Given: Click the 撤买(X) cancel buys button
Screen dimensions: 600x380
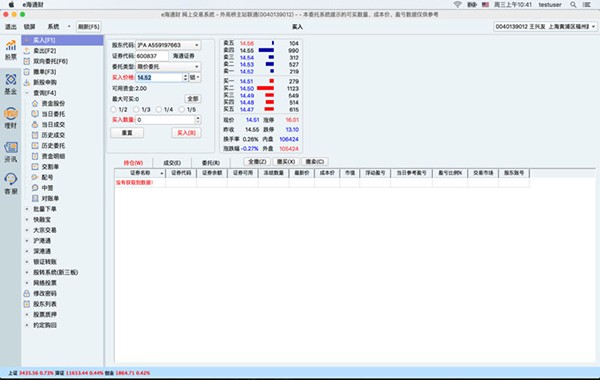Looking at the screenshot, I should (x=285, y=161).
